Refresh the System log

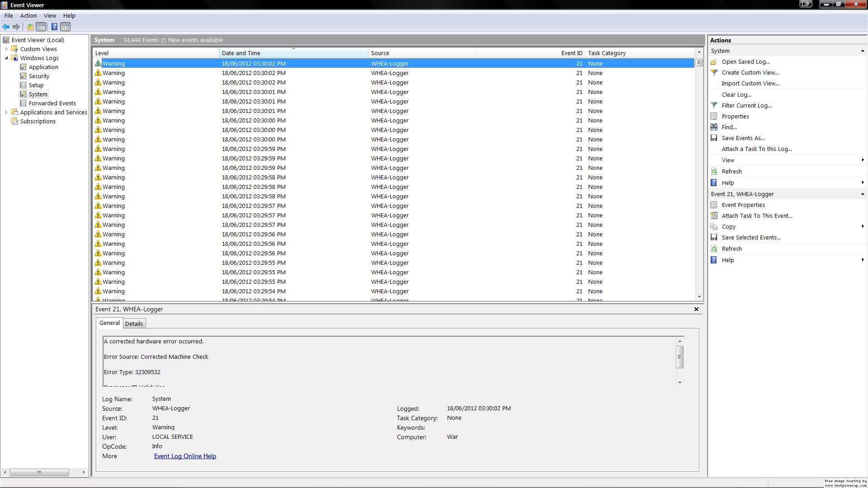tap(731, 171)
